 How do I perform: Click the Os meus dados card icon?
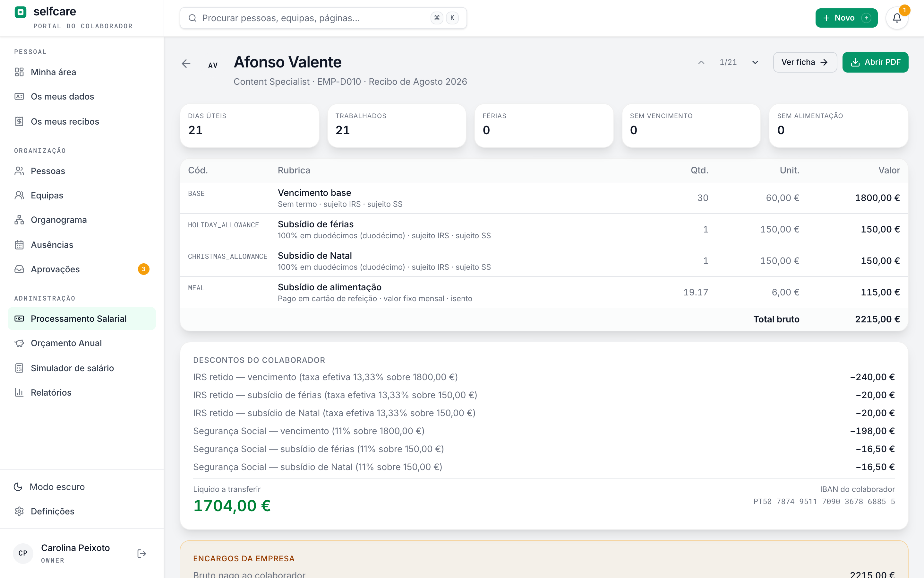coord(19,96)
